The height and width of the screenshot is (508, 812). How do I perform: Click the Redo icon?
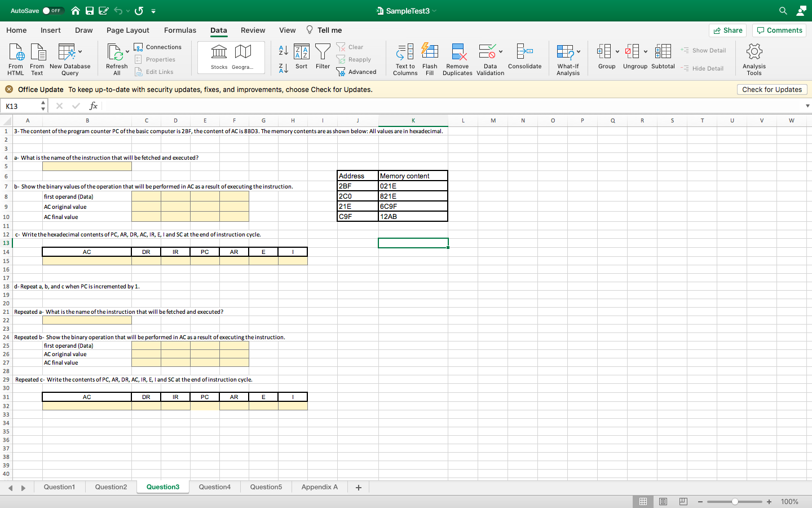click(139, 11)
